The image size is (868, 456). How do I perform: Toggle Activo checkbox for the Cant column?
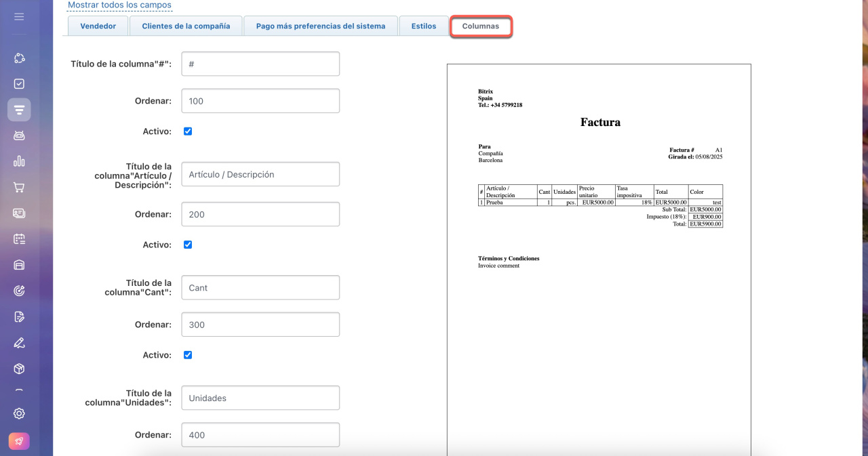pos(188,355)
